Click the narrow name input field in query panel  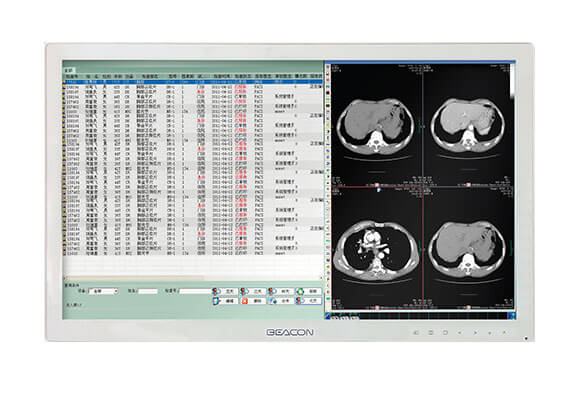pyautogui.click(x=148, y=291)
